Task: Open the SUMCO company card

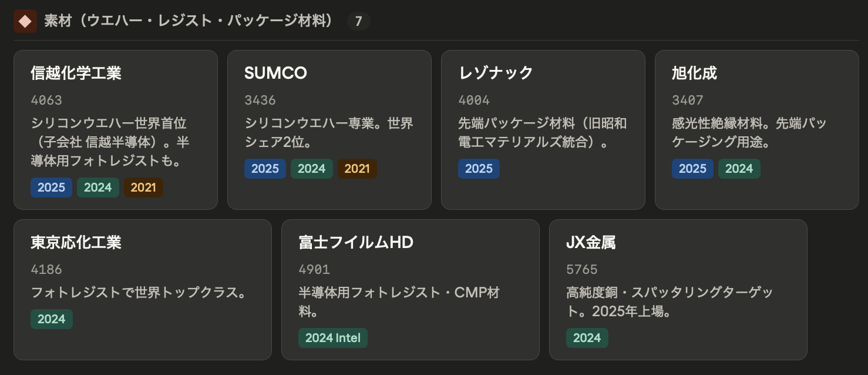Action: click(x=329, y=129)
